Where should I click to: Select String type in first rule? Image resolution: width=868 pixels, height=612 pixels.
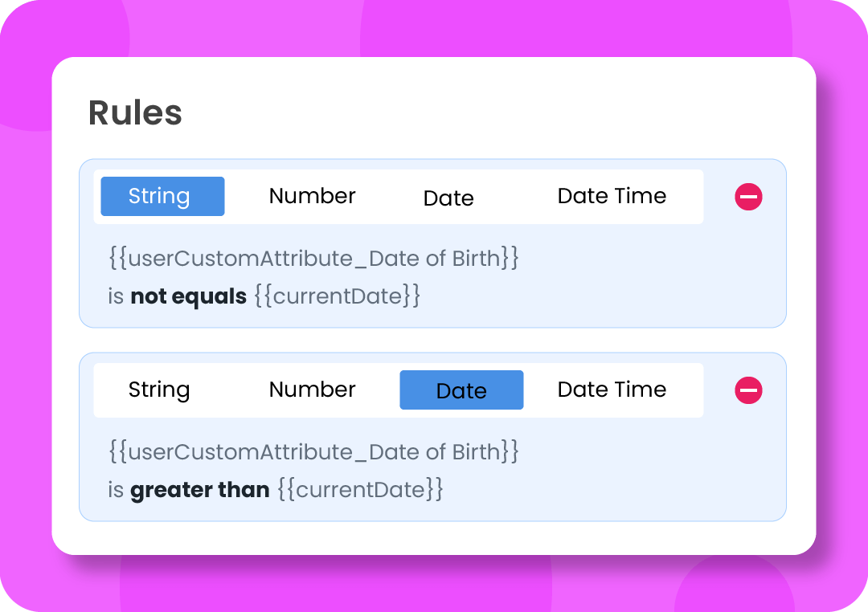pos(162,197)
